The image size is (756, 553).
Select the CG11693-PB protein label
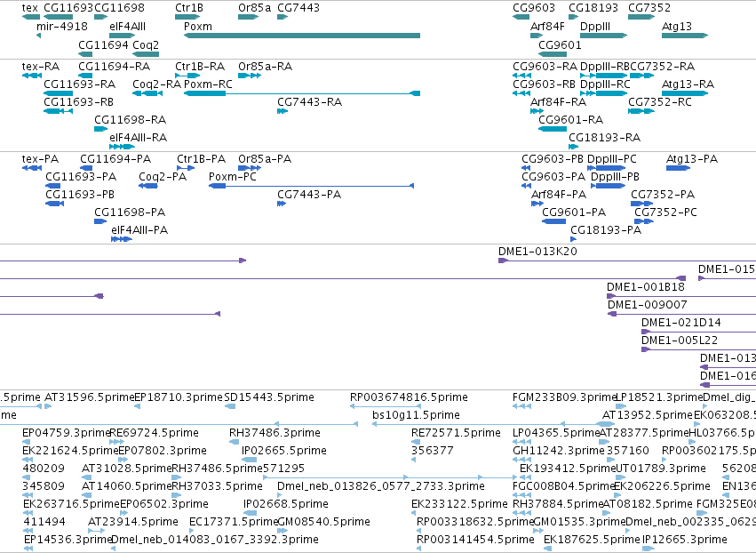pos(80,195)
